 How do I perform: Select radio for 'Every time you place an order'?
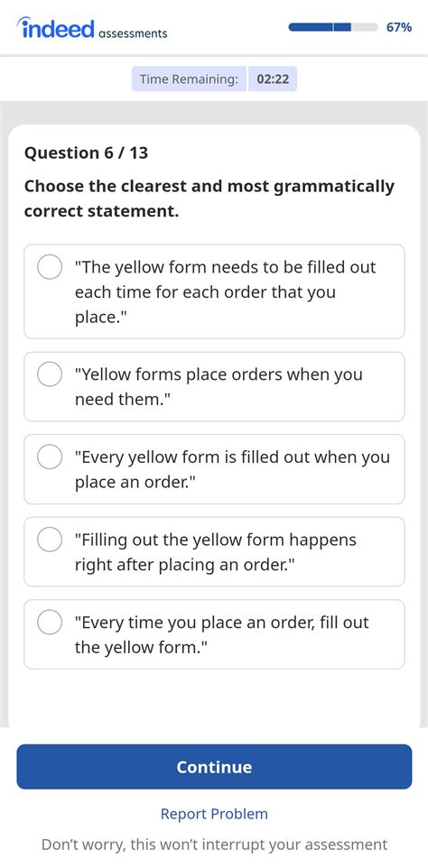[50, 623]
